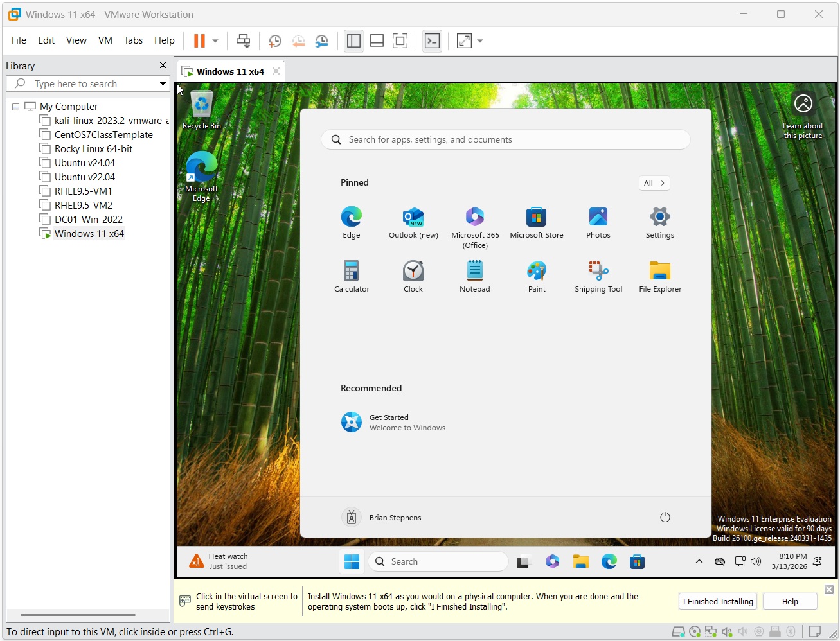Close the Windows 11 x64 tab
The width and height of the screenshot is (840, 641).
pos(276,71)
